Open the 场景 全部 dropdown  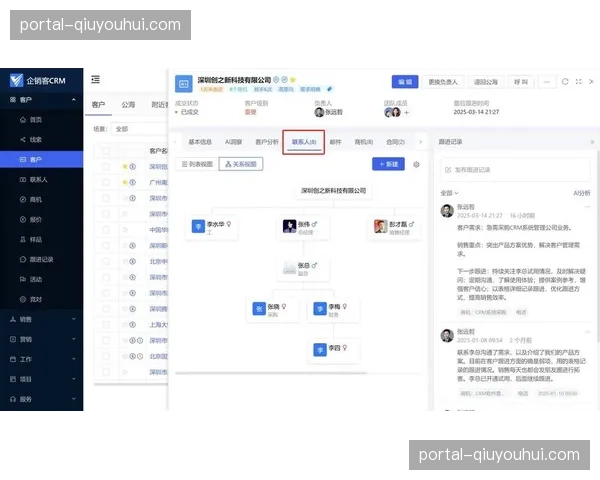click(140, 129)
